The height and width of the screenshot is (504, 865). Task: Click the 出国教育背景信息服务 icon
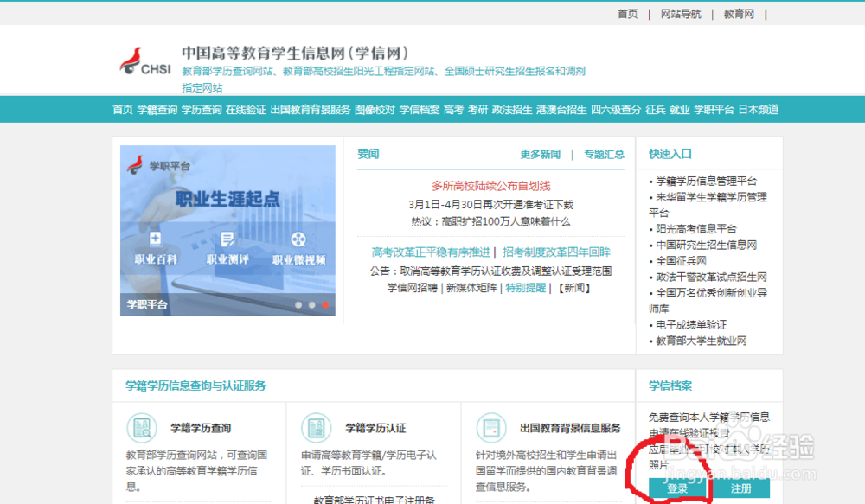click(x=491, y=428)
